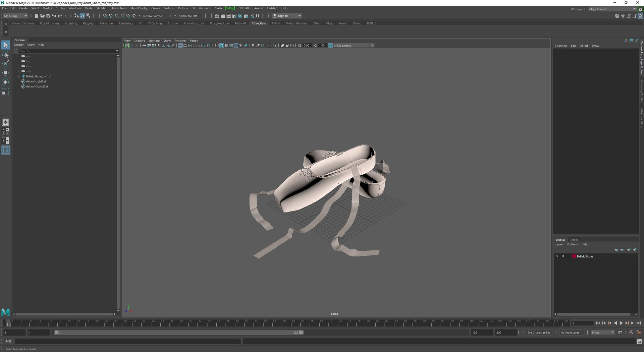The width and height of the screenshot is (644, 352).
Task: Open the Modeling menu set dropdown
Action: [x=15, y=16]
